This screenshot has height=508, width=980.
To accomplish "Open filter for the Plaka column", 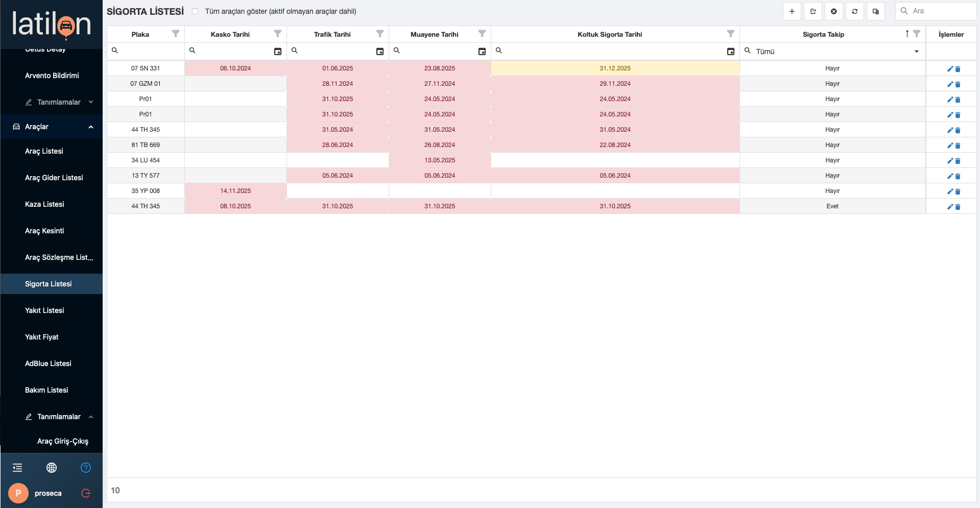I will (176, 34).
